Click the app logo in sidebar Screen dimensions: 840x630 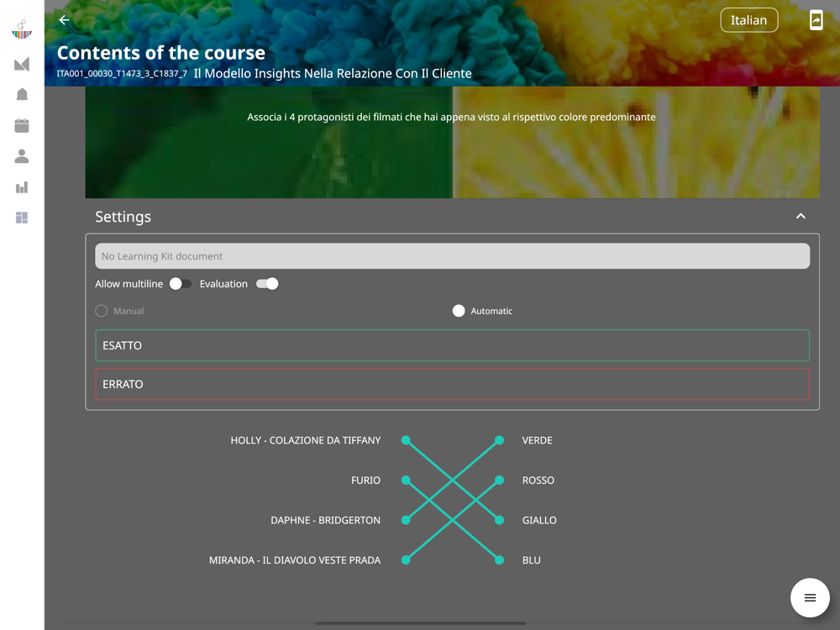tap(22, 30)
